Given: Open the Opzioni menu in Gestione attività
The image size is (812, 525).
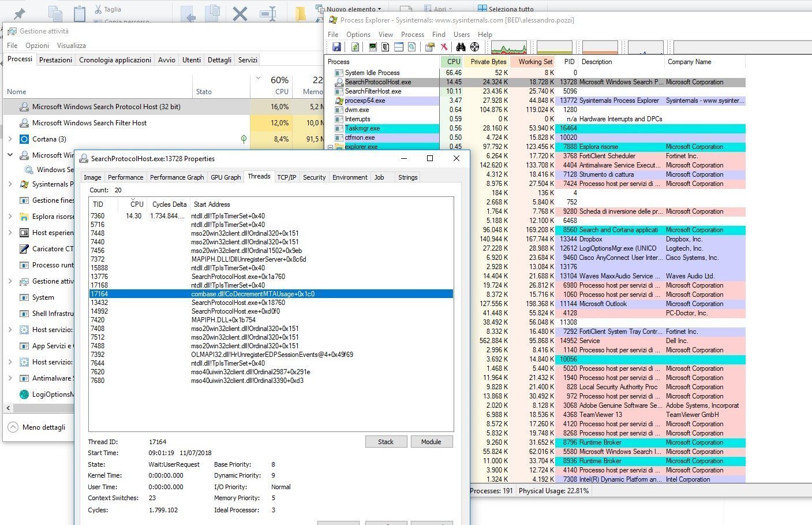Looking at the screenshot, I should 37,46.
